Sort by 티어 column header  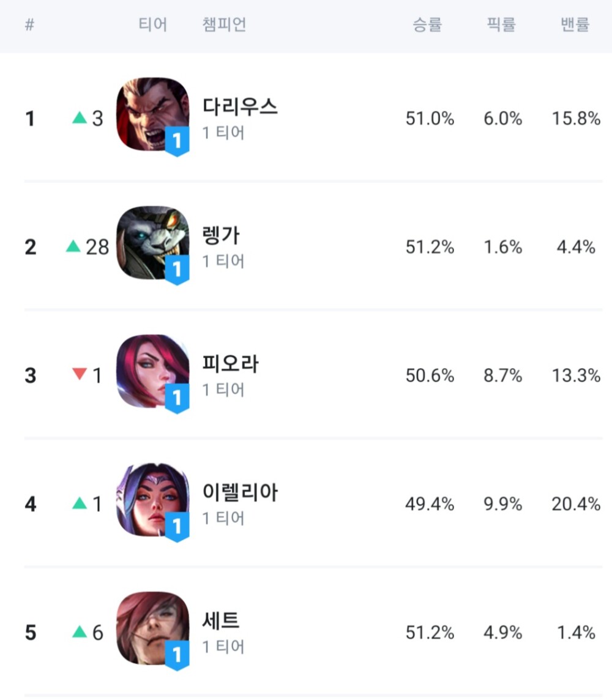(153, 25)
